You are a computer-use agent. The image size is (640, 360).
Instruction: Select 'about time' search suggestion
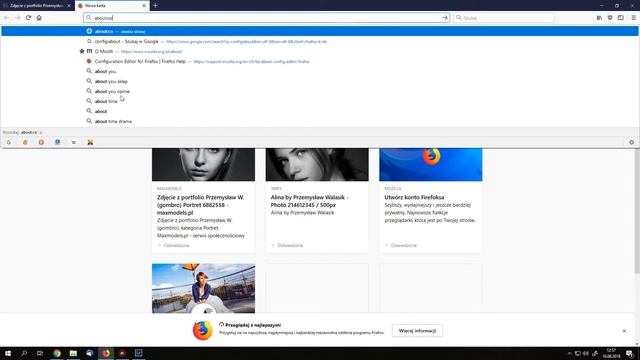[320, 101]
